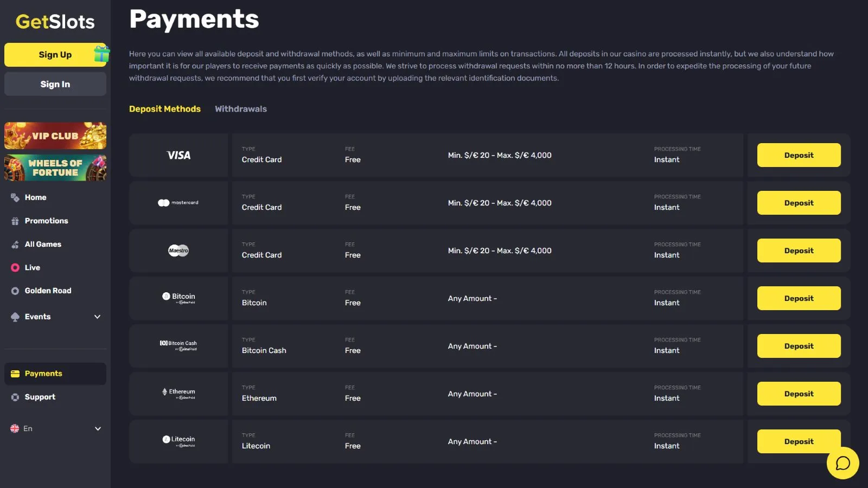Click the gift box icon on Sign Up
The height and width of the screenshot is (488, 868).
tap(101, 54)
